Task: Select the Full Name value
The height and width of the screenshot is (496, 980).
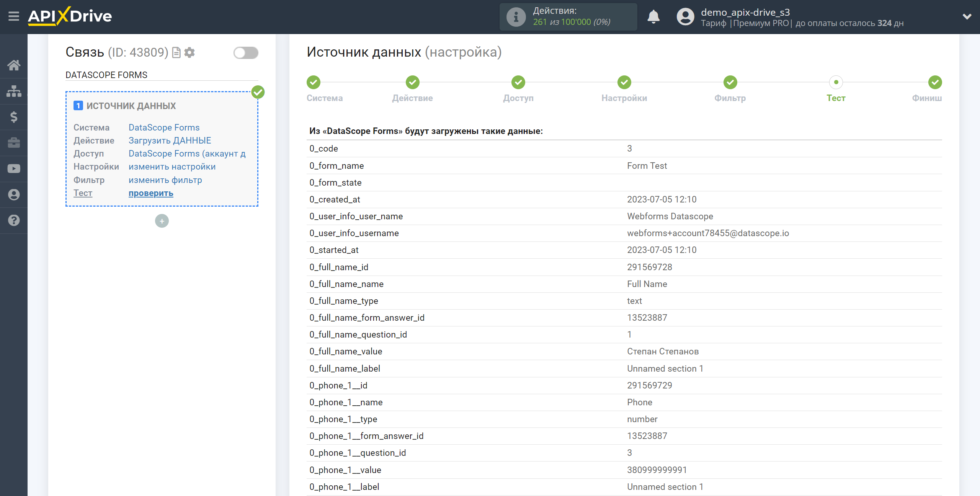Action: [647, 284]
